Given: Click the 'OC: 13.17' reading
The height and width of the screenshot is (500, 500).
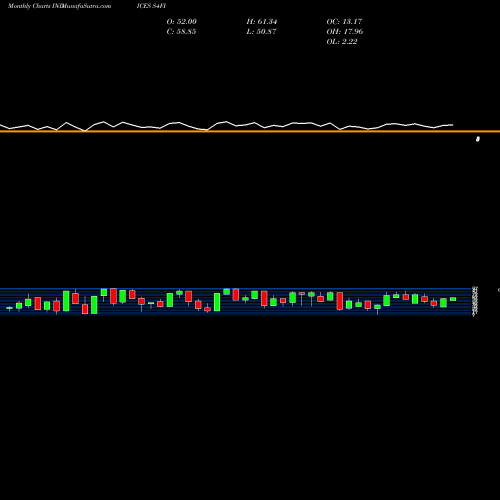Looking at the screenshot, I should tap(344, 22).
